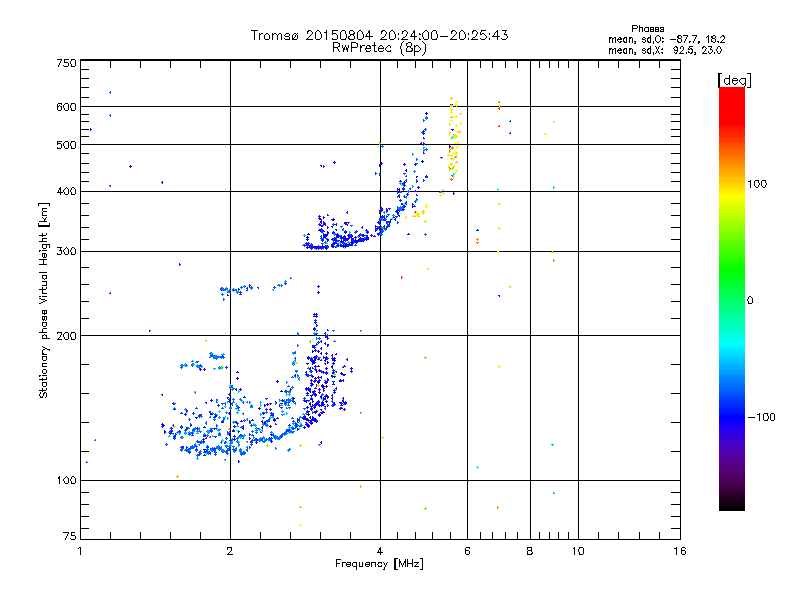Click the '10' frequency axis tick label
This screenshot has width=800, height=600.
pyautogui.click(x=578, y=551)
